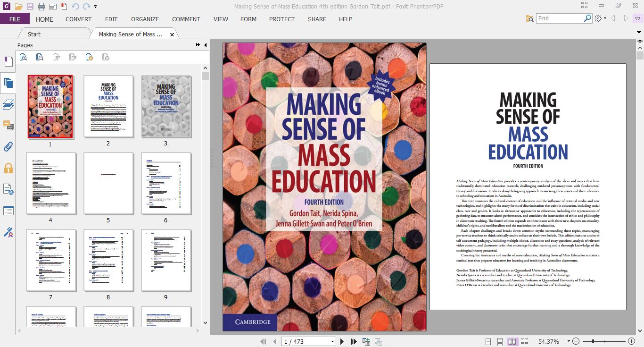Screen dimensions: 644x347
Task: Switch to Continuous page view mode
Action: pos(500,341)
